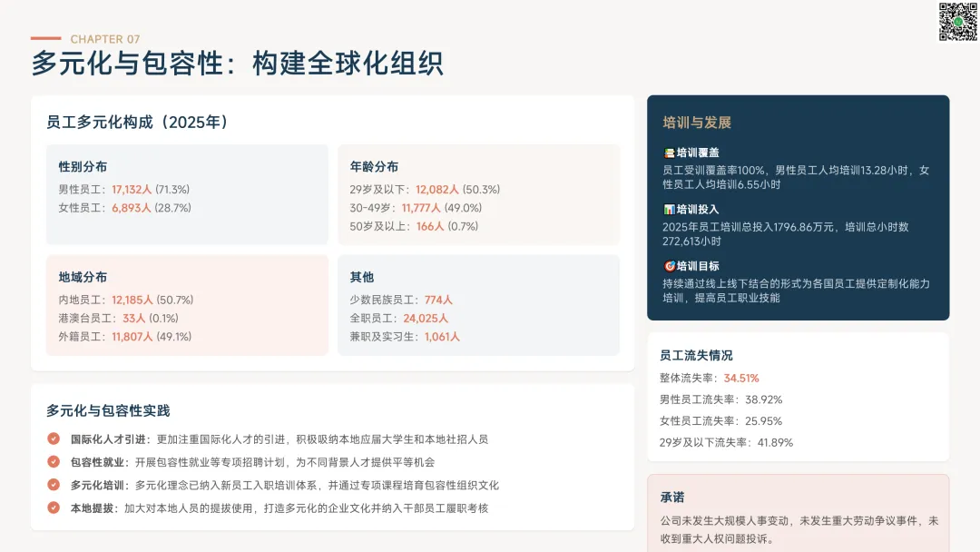The image size is (980, 552).
Task: Click the check icon next to 国际化人才引进
Action: tap(54, 439)
